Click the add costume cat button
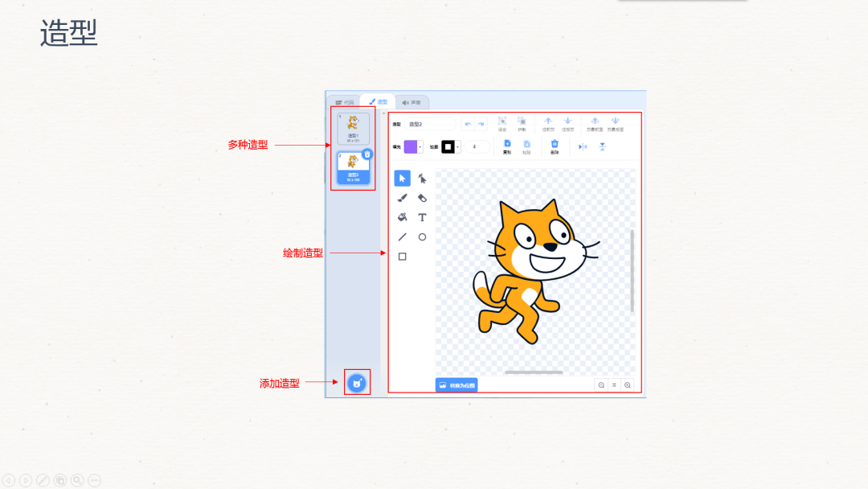The width and height of the screenshot is (868, 489). click(357, 383)
